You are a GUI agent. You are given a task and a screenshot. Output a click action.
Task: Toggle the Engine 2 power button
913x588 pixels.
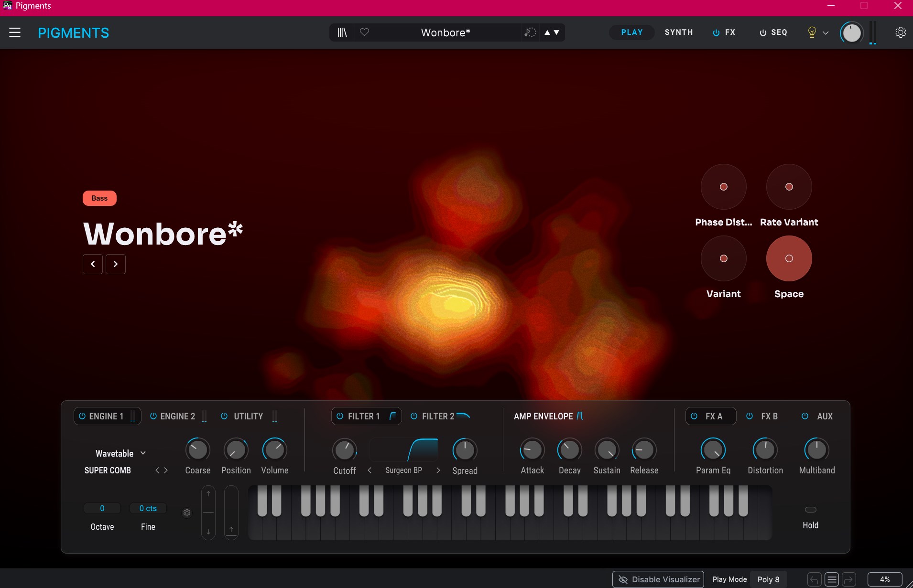click(x=153, y=416)
